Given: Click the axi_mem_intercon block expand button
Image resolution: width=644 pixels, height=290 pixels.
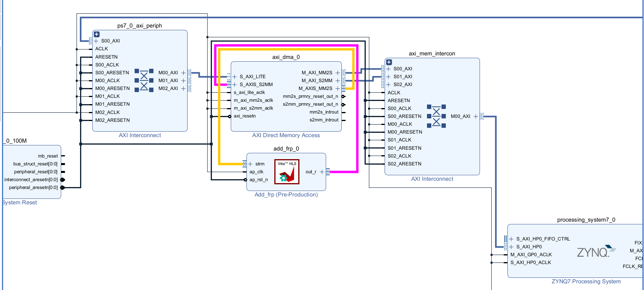Looking at the screenshot, I should (x=389, y=62).
